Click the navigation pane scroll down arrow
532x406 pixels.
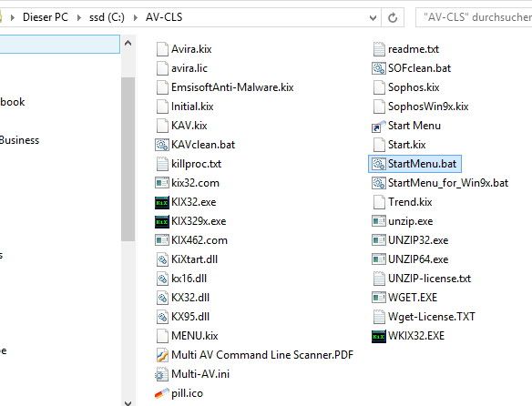pyautogui.click(x=128, y=402)
